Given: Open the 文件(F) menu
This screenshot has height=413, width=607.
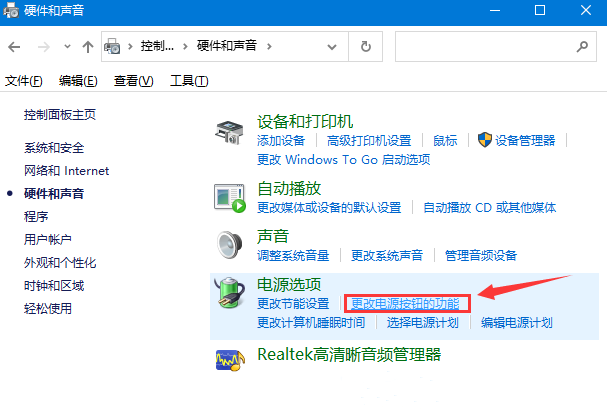Looking at the screenshot, I should (24, 81).
